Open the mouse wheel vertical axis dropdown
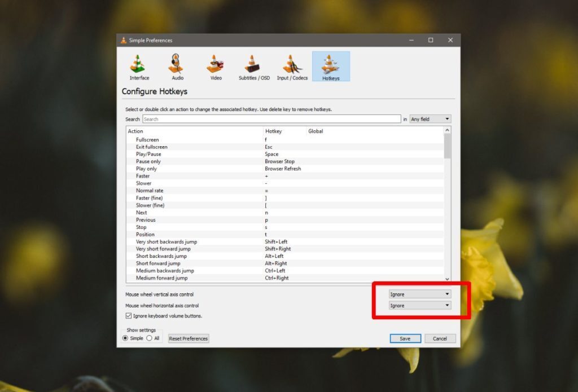Image resolution: width=578 pixels, height=392 pixels. pyautogui.click(x=419, y=293)
